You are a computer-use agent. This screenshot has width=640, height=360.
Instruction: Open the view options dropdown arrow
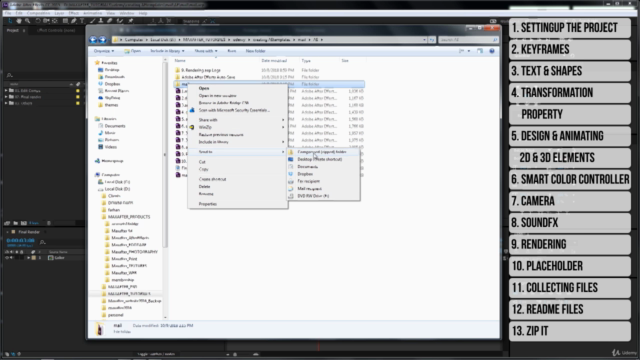469,51
